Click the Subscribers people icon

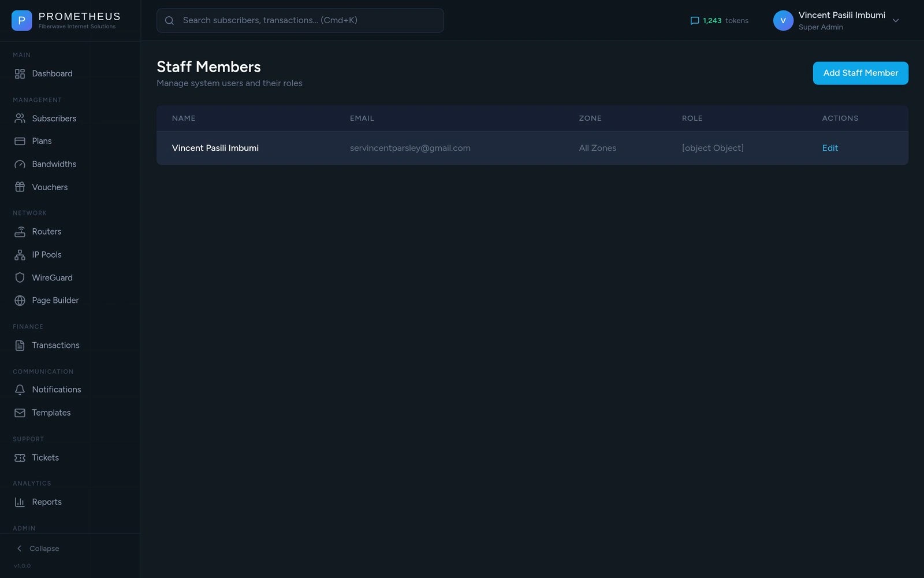click(x=20, y=118)
